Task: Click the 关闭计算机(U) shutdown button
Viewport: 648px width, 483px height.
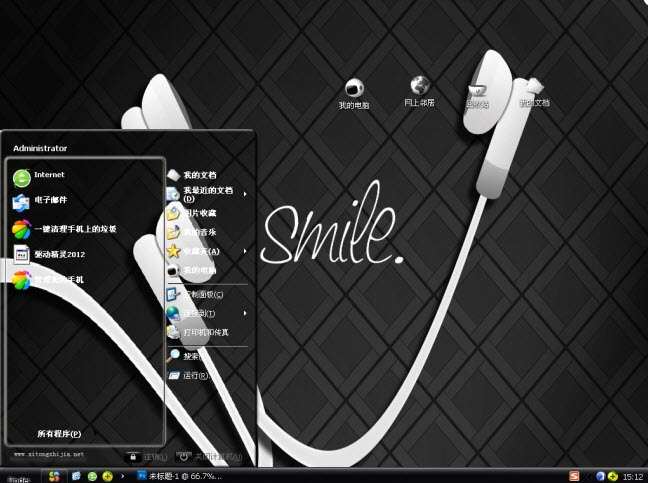Action: point(209,457)
